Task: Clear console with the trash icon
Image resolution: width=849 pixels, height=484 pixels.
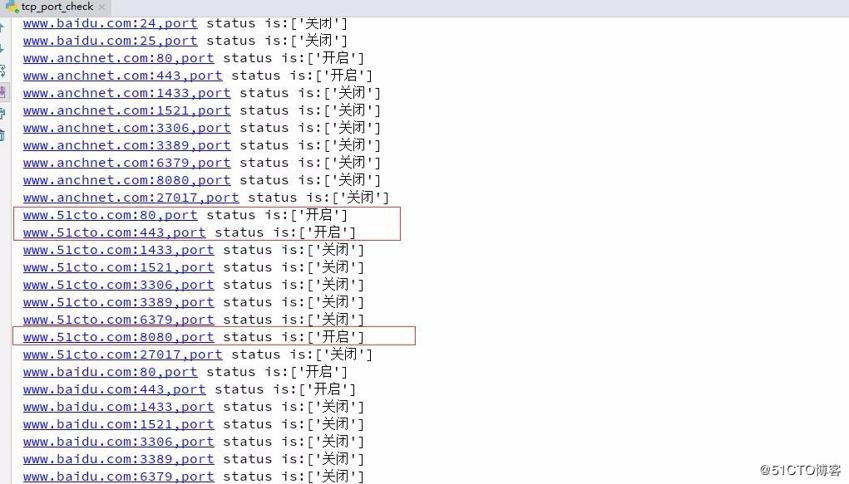Action: 3,135
